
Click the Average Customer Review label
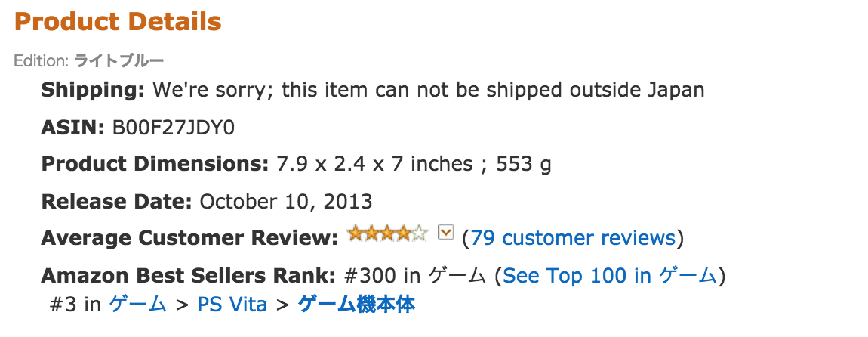[189, 238]
